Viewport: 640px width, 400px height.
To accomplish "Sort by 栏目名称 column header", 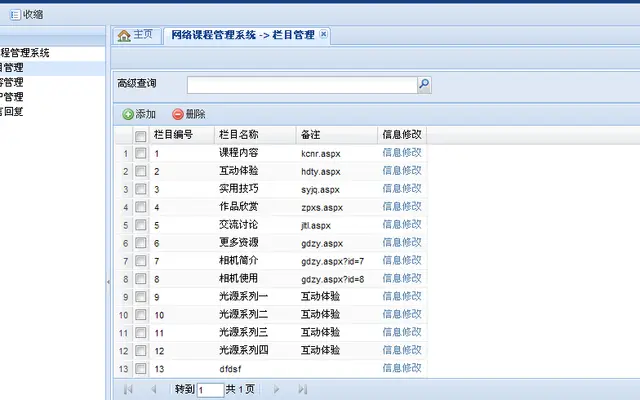I will click(255, 135).
